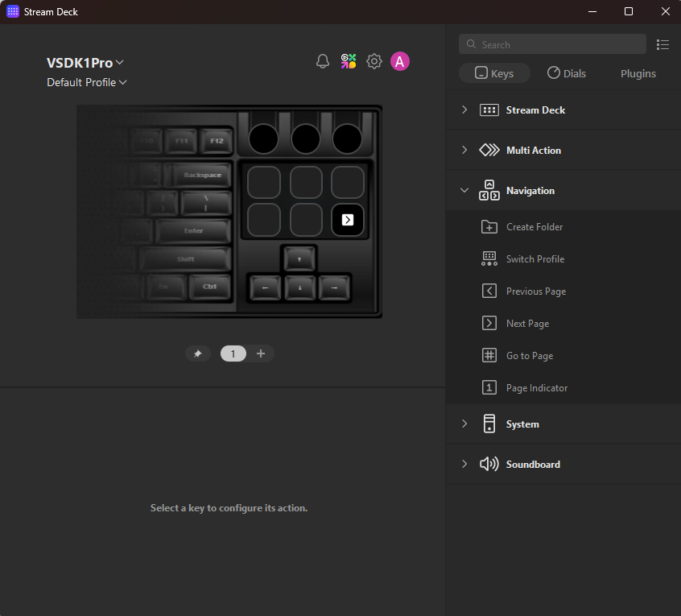Click the F11 key on keyboard image

[x=182, y=141]
